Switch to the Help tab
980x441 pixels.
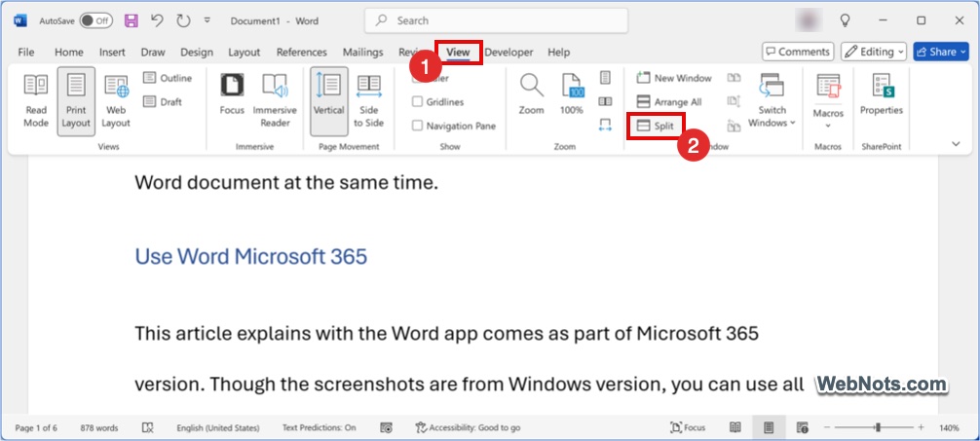[559, 53]
